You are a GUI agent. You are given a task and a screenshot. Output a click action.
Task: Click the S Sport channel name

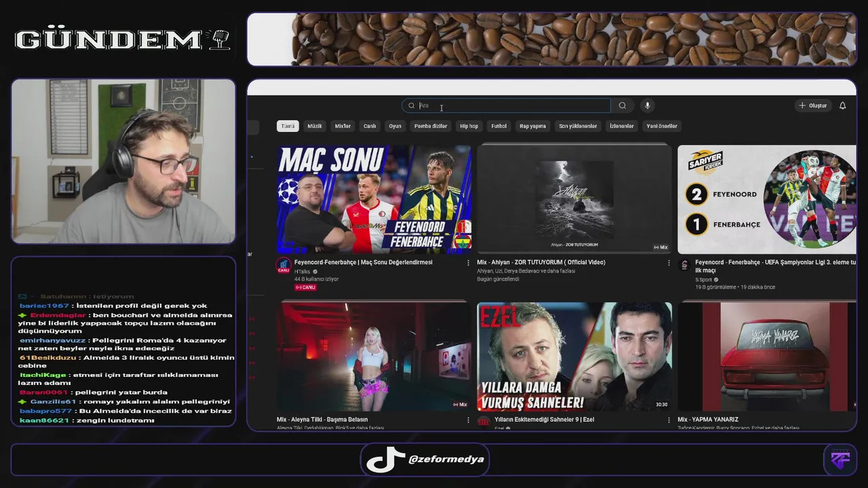click(703, 279)
